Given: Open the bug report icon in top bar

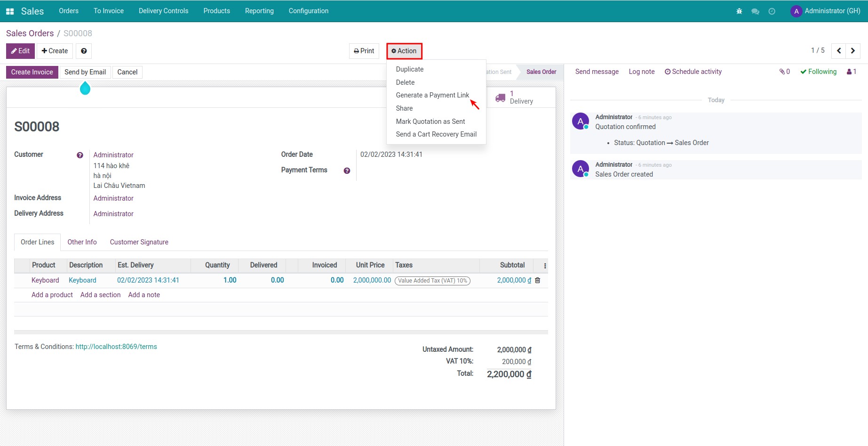Looking at the screenshot, I should click(739, 10).
